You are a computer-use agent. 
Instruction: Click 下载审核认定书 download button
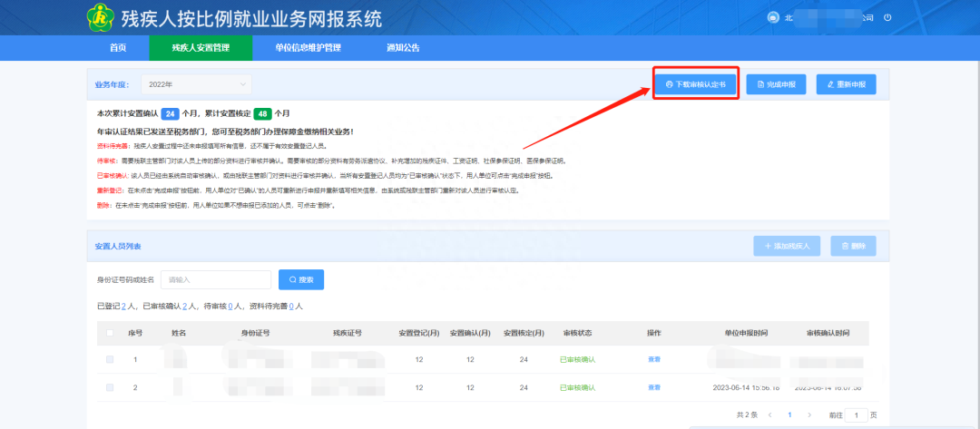click(x=695, y=84)
